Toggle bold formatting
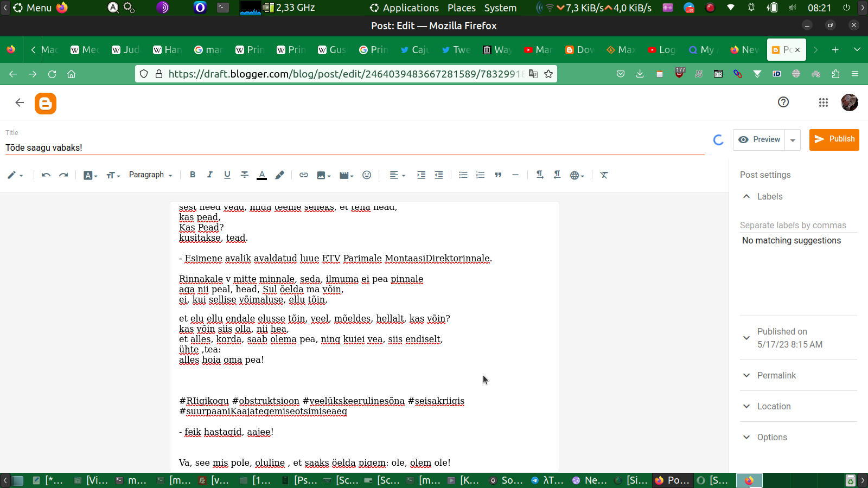 click(193, 175)
